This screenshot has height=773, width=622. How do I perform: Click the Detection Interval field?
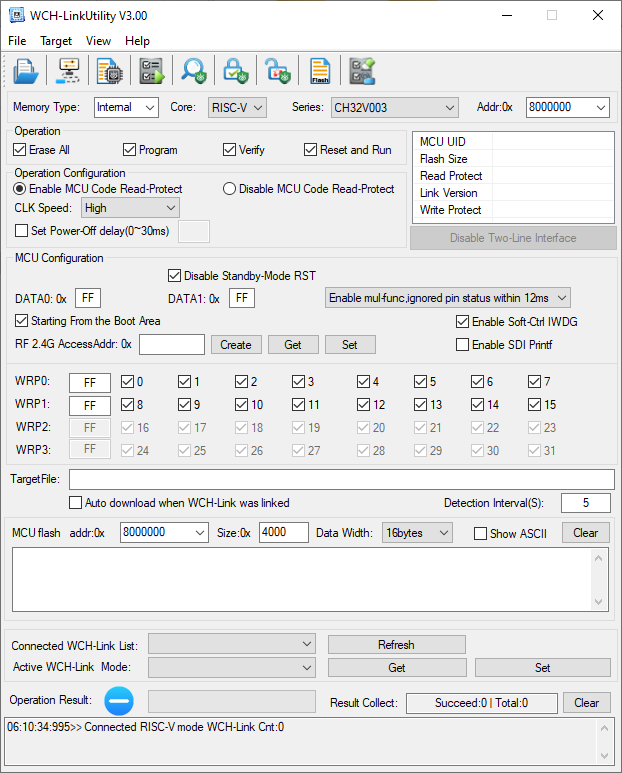(x=586, y=503)
